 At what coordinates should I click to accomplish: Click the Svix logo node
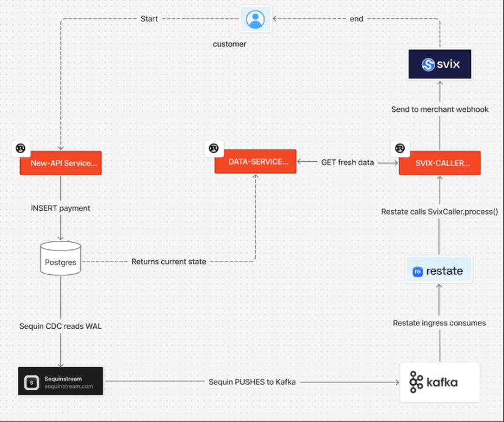pyautogui.click(x=439, y=64)
